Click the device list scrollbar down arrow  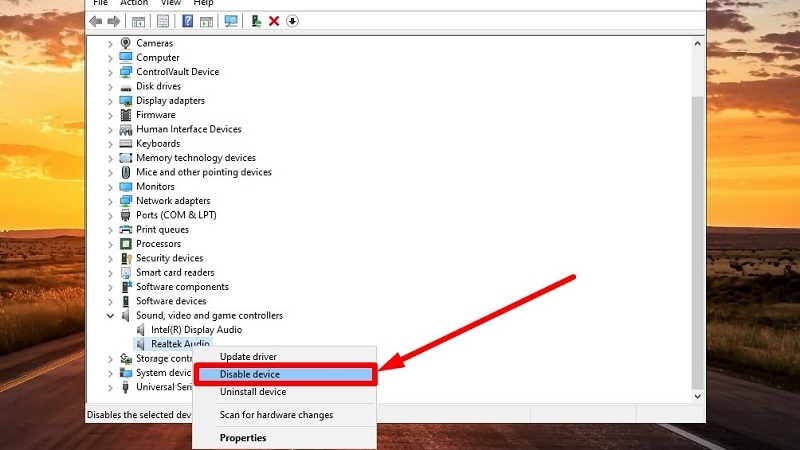(697, 396)
